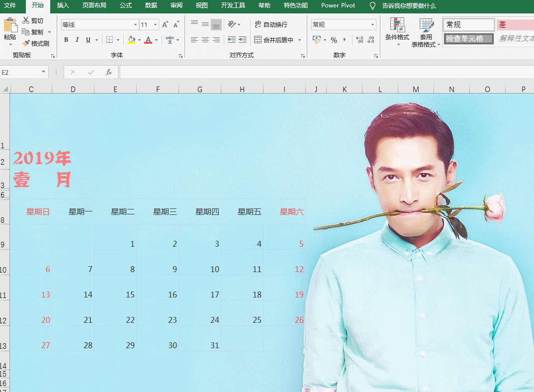Viewport: 534px width, 392px height.
Task: Open Alignment group dialog launcher
Action: pyautogui.click(x=303, y=56)
